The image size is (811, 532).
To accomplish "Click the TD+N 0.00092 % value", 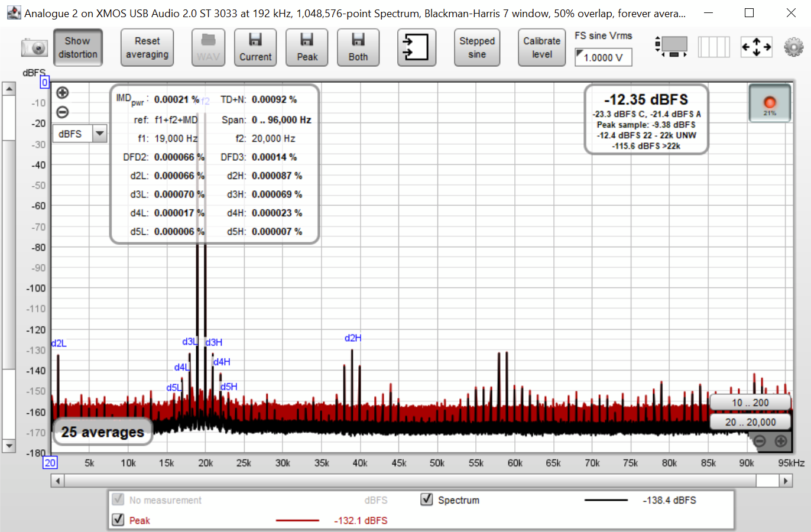I will point(274,99).
